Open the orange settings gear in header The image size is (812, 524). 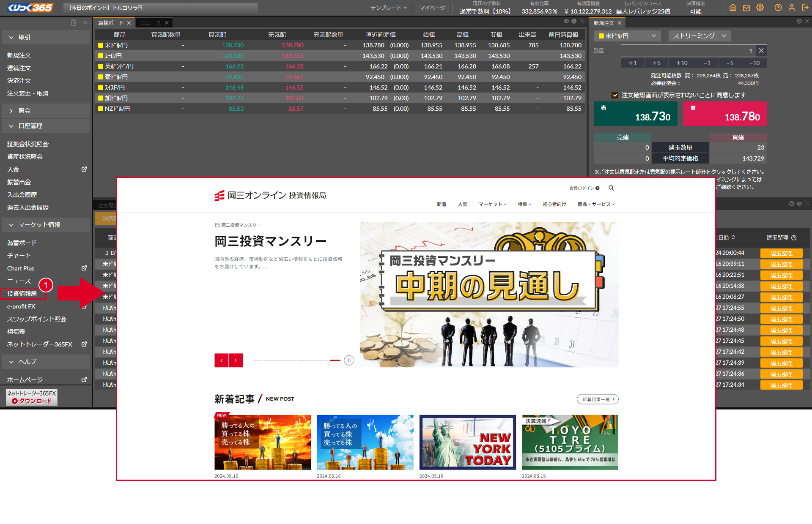click(760, 8)
